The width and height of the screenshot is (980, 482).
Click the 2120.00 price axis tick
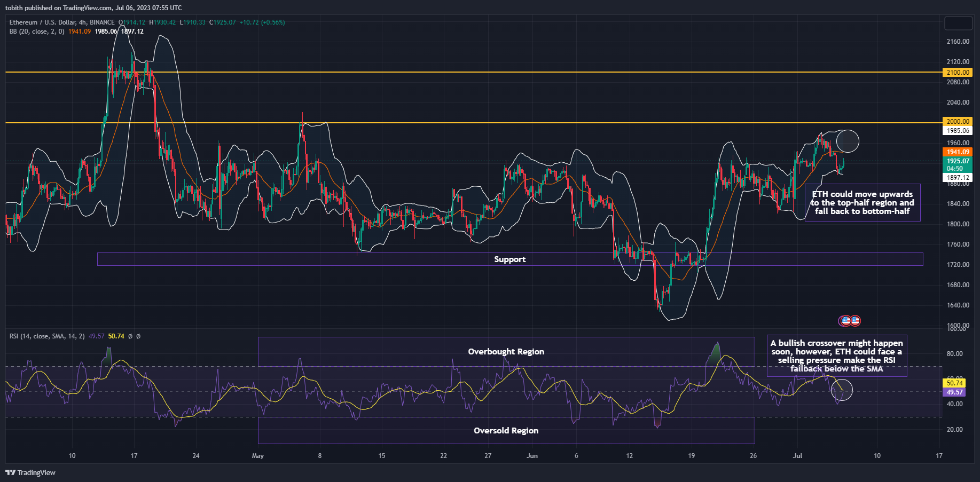(958, 62)
